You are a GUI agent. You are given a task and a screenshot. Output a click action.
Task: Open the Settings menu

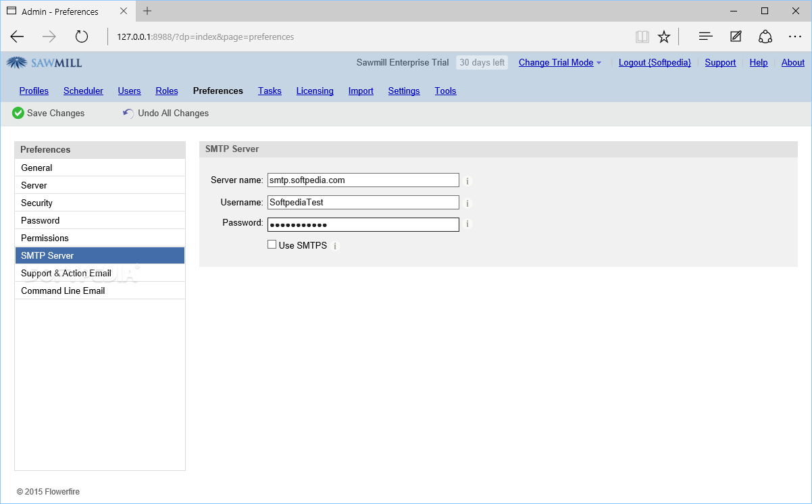[404, 91]
